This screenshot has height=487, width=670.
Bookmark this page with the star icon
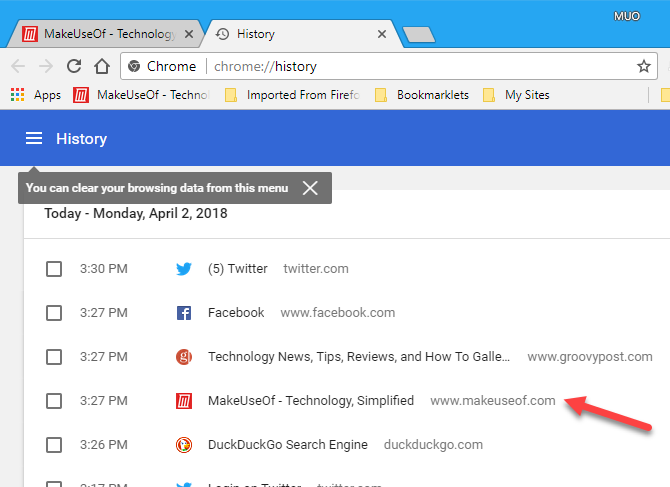click(x=643, y=67)
